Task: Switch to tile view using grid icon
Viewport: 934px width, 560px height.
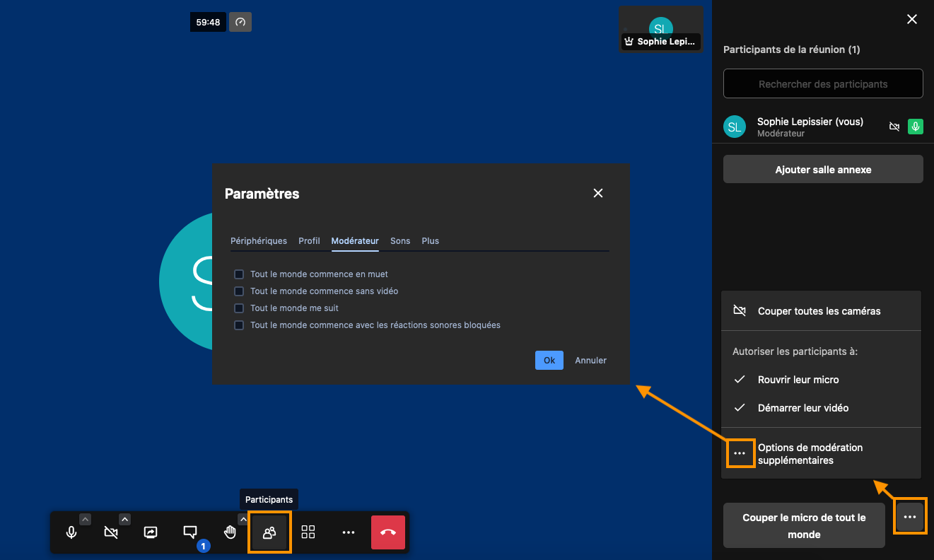Action: pos(308,532)
